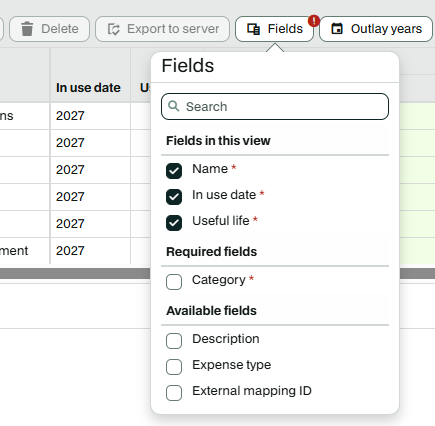Click the Name field label
The width and height of the screenshot is (435, 426).
coord(210,169)
